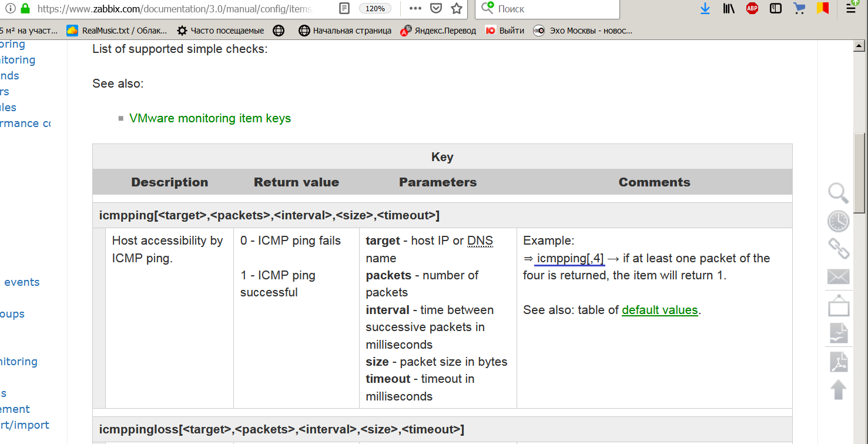Toggle reader view for this page
868x444 pixels.
tap(345, 9)
